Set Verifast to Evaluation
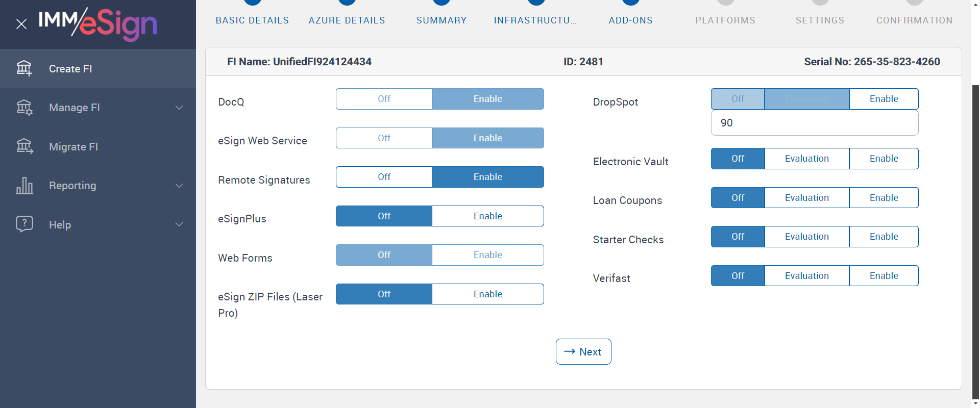980x408 pixels. click(x=807, y=276)
